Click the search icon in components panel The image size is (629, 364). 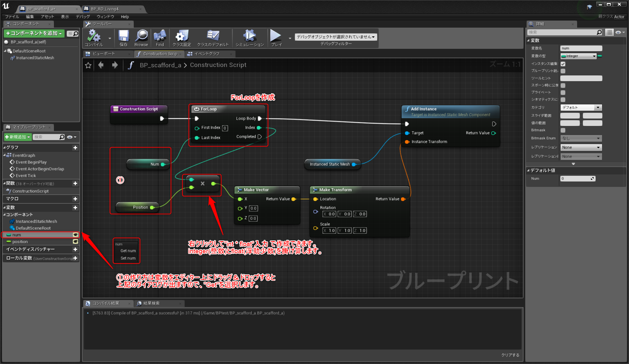[76, 33]
